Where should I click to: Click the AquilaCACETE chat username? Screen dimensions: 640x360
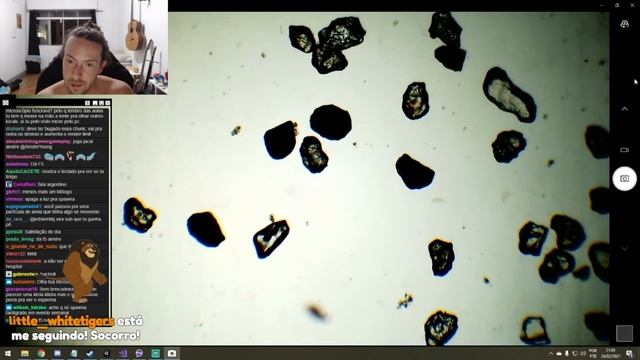[22, 171]
